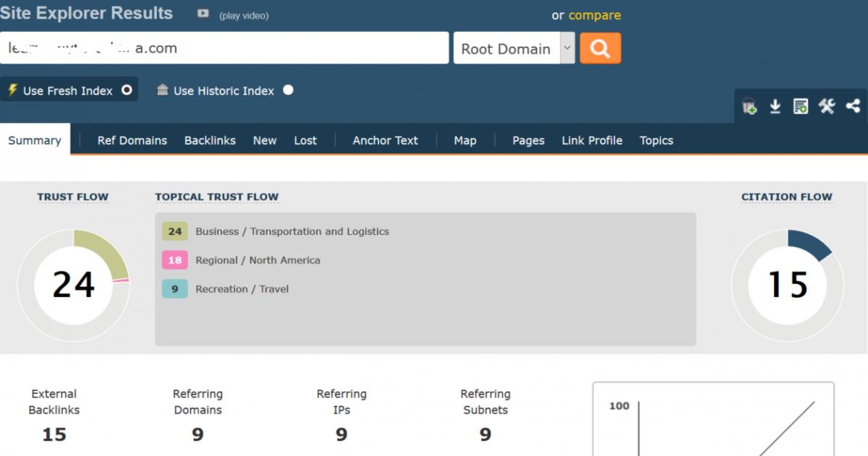Click the compare link
Viewport: 868px width, 456px height.
click(x=595, y=15)
